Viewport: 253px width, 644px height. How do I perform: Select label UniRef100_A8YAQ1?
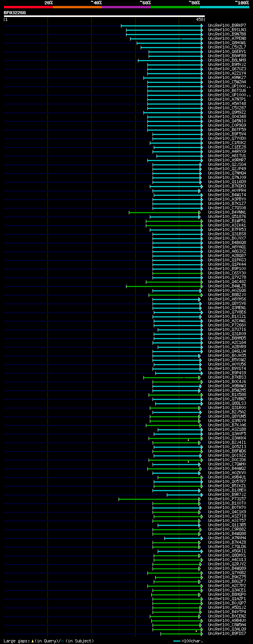227,247
